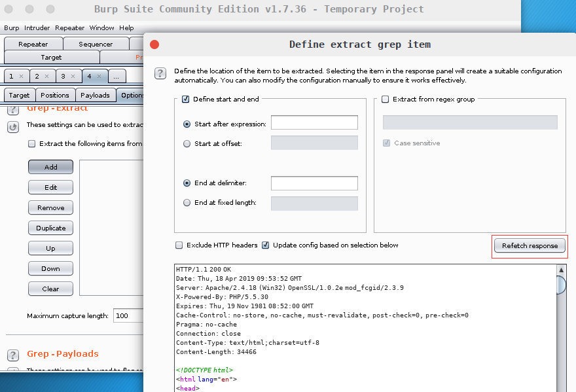Image resolution: width=576 pixels, height=392 pixels.
Task: Click the response panel vertical scrollbar thumb
Action: [561, 285]
